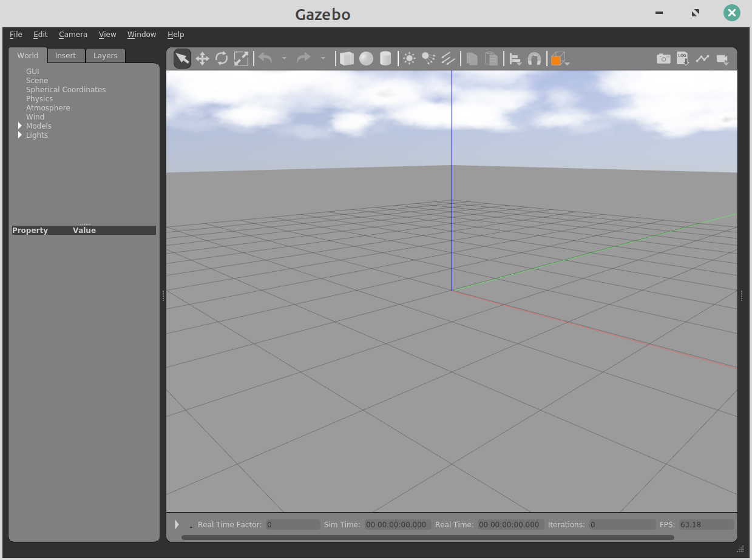Click the paste clipboard icon
The width and height of the screenshot is (752, 560).
(x=492, y=59)
